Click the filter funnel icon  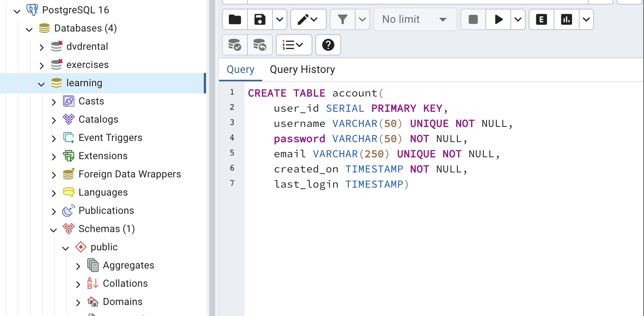(x=343, y=19)
